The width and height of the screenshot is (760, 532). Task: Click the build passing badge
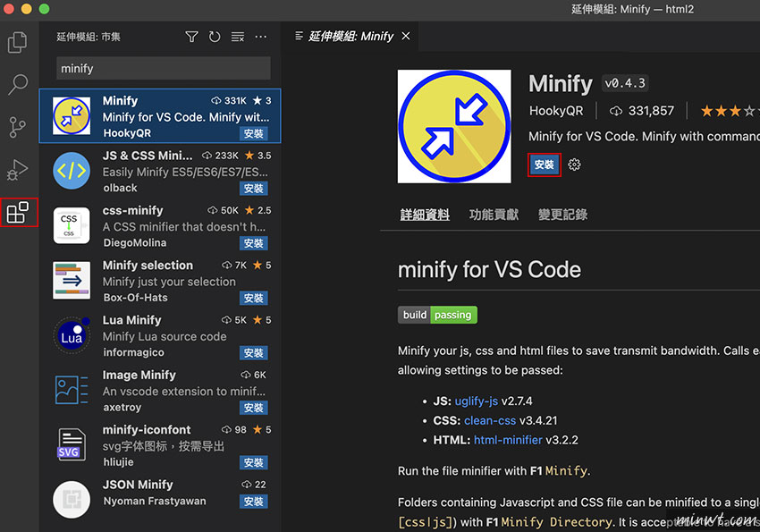click(437, 315)
